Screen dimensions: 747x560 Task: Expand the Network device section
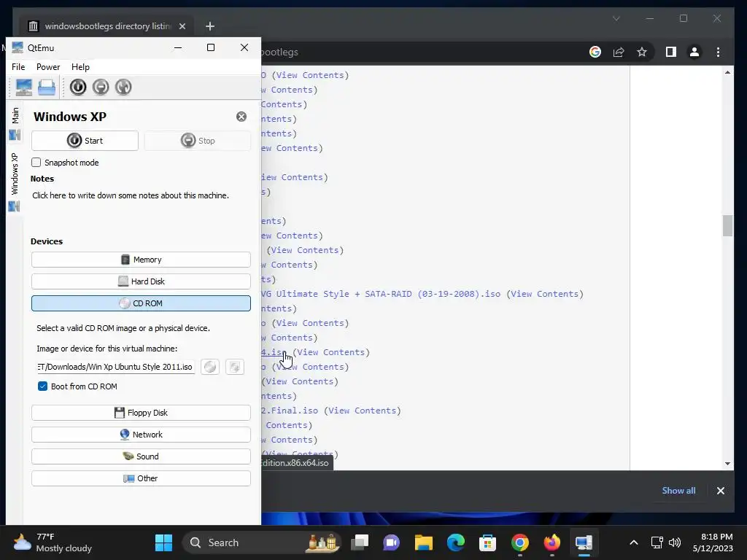(141, 435)
